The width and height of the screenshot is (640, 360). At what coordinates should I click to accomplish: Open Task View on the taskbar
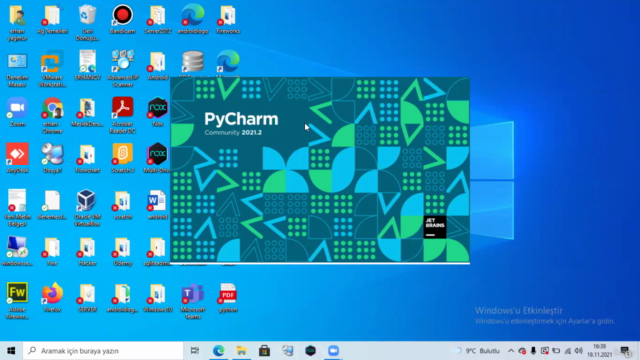pos(195,351)
